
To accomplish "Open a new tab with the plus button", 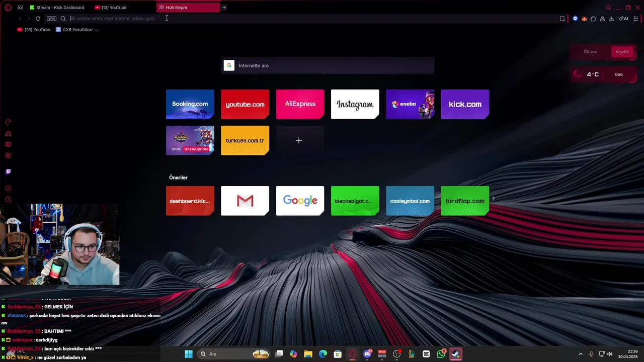I will pyautogui.click(x=224, y=8).
